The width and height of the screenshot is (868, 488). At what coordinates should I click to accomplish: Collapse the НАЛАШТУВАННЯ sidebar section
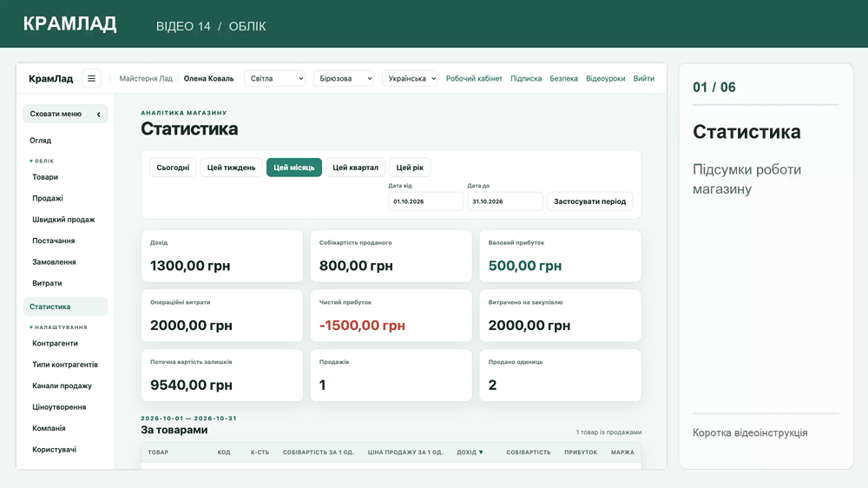click(31, 327)
